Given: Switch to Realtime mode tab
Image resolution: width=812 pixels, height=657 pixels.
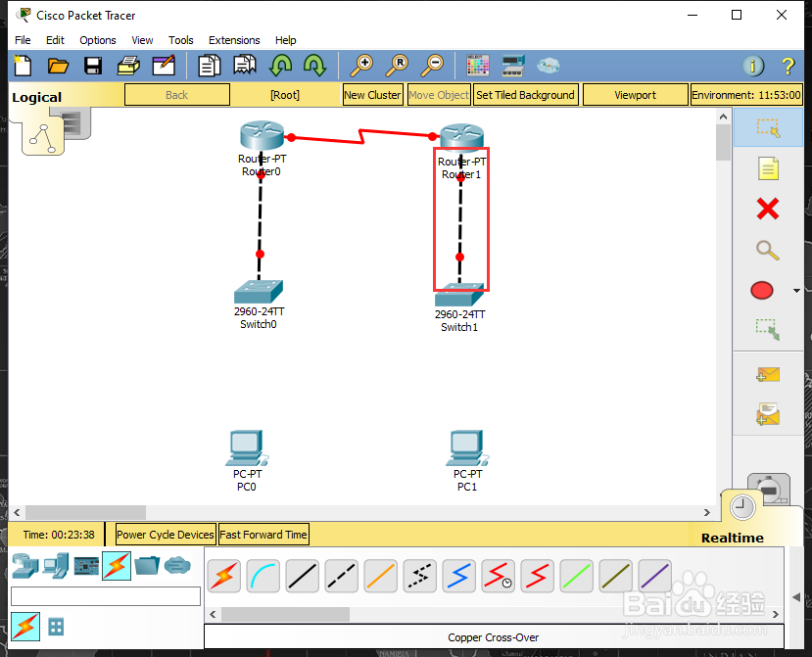Looking at the screenshot, I should point(733,538).
